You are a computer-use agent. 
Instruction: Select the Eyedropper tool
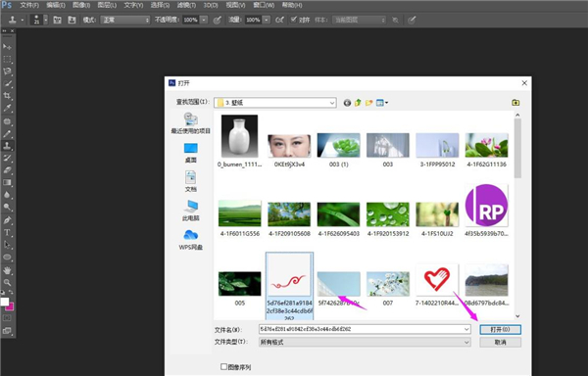pos(7,109)
